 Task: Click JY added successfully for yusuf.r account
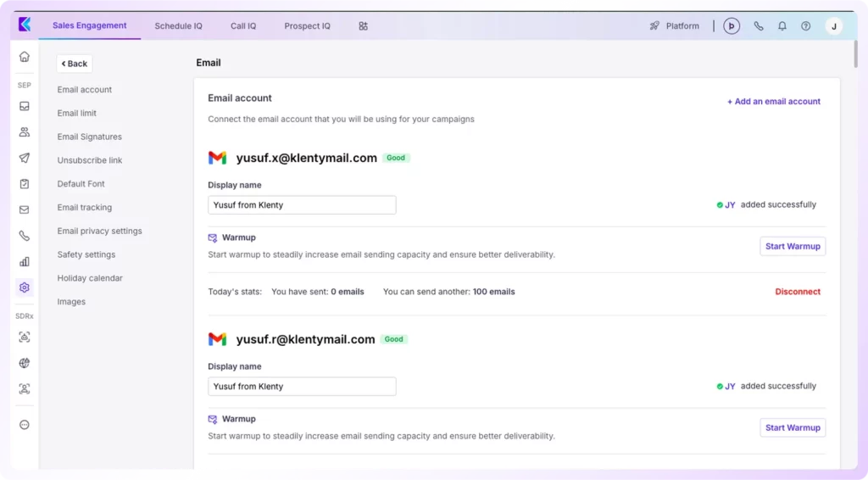[x=766, y=387]
